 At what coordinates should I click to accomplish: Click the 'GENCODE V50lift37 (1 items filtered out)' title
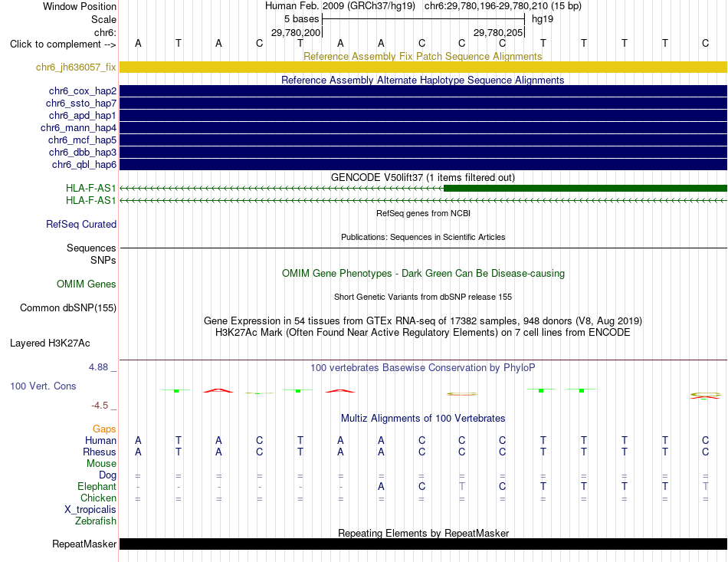[x=423, y=177]
